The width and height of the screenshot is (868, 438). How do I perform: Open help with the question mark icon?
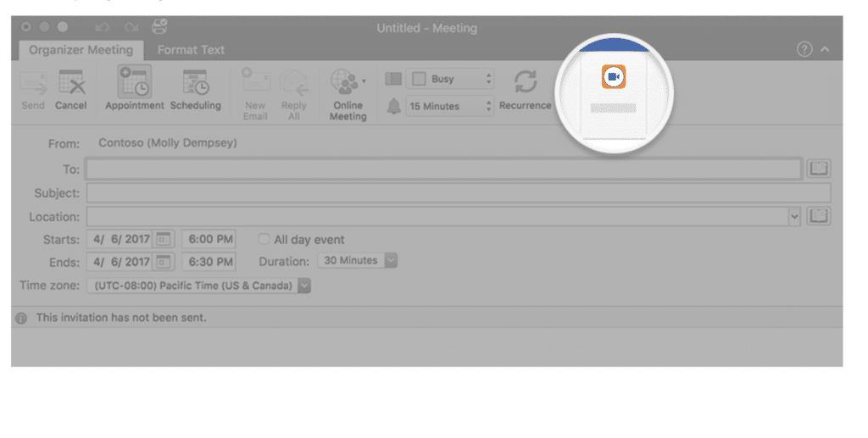pyautogui.click(x=804, y=49)
